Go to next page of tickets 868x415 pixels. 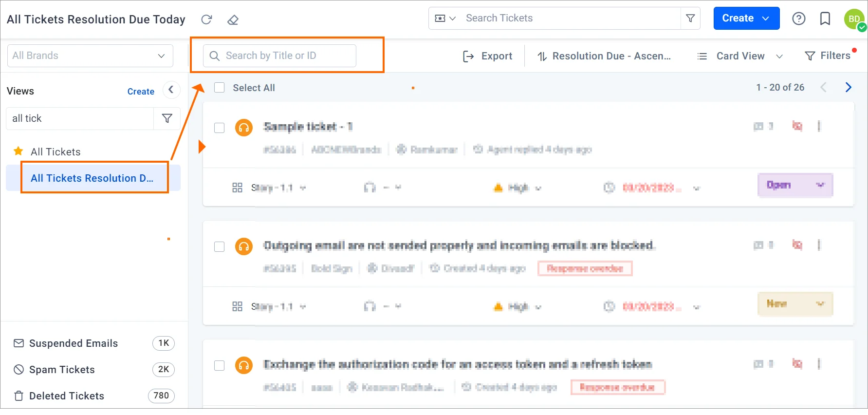tap(848, 87)
